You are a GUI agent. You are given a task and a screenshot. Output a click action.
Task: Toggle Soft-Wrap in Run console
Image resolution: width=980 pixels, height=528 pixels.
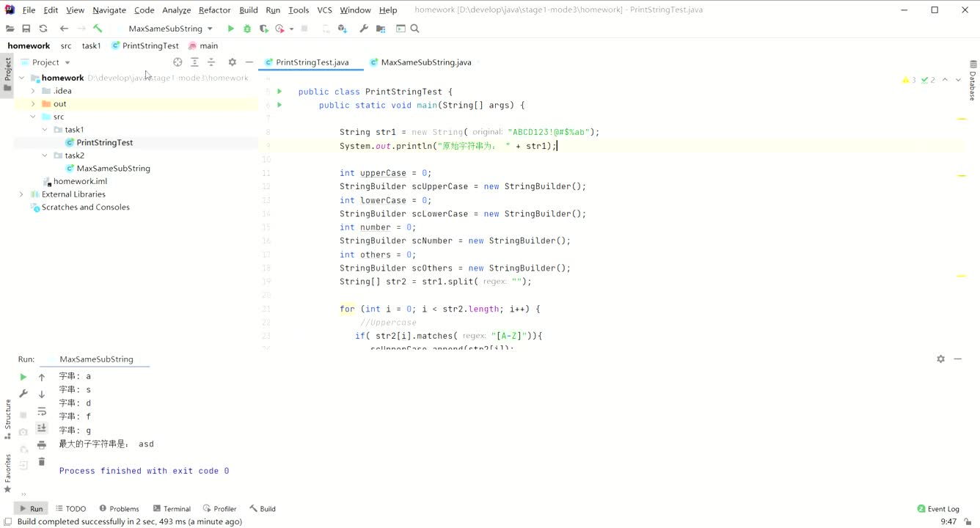coord(42,411)
